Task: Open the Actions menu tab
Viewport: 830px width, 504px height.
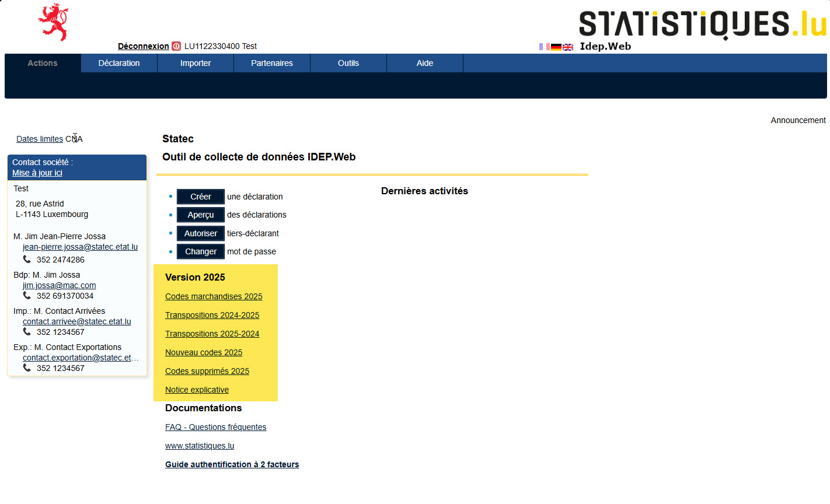Action: (43, 63)
